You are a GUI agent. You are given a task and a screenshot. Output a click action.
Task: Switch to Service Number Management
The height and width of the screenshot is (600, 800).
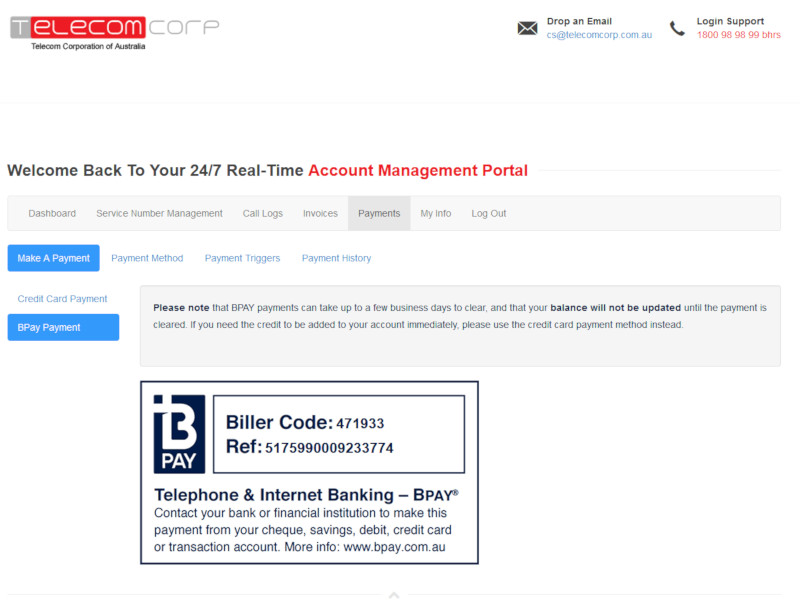(x=159, y=213)
